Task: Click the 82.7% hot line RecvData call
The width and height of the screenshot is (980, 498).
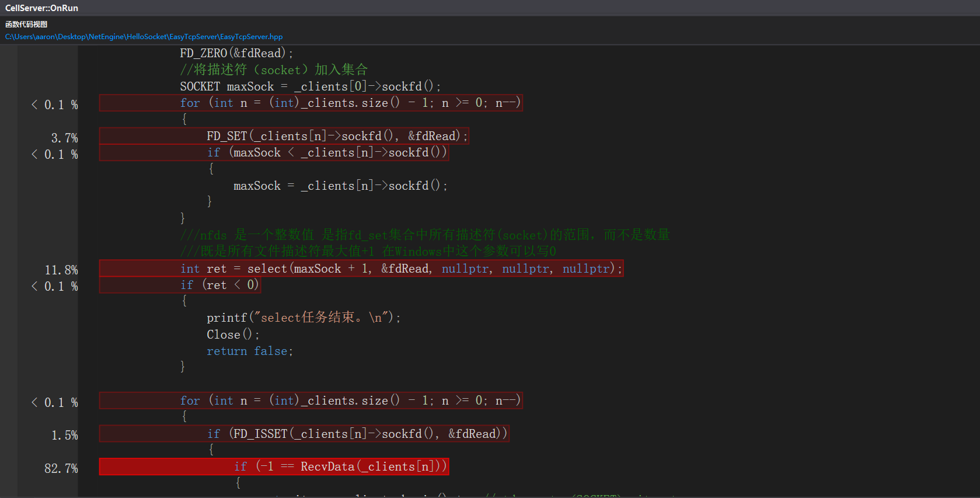Action: [274, 466]
